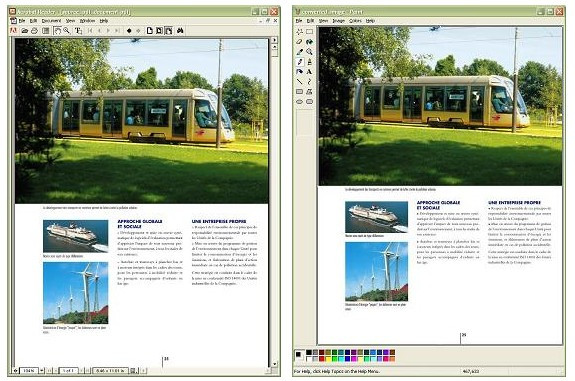Go to previous page in Acrobat toolbar
Screen dimensions: 575x381
point(99,31)
